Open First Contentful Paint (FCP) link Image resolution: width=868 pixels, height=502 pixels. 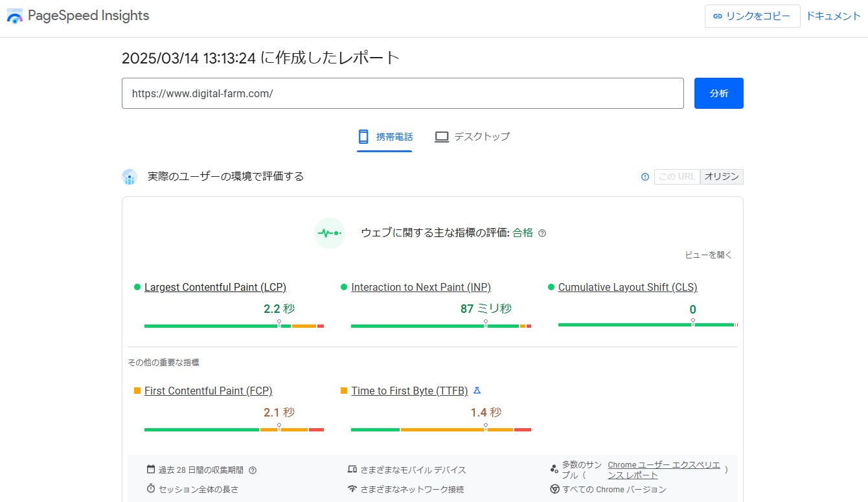pyautogui.click(x=208, y=391)
